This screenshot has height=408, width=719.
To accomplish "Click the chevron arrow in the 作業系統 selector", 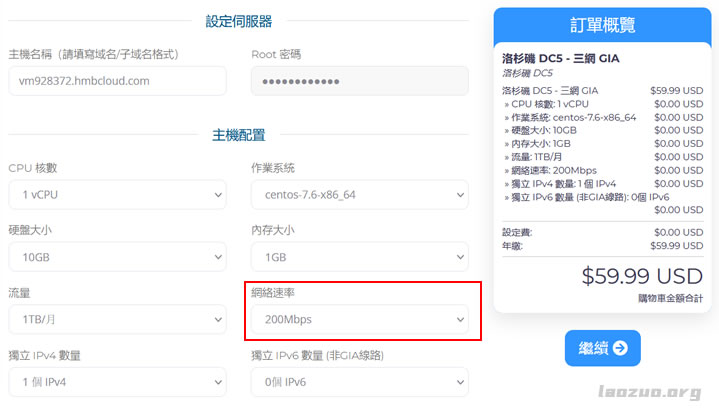I will [x=460, y=195].
